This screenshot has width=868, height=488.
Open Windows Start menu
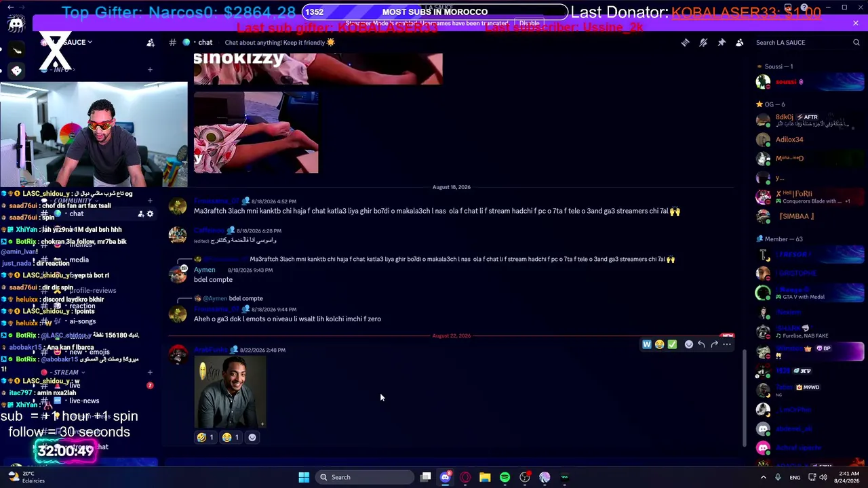pos(304,477)
